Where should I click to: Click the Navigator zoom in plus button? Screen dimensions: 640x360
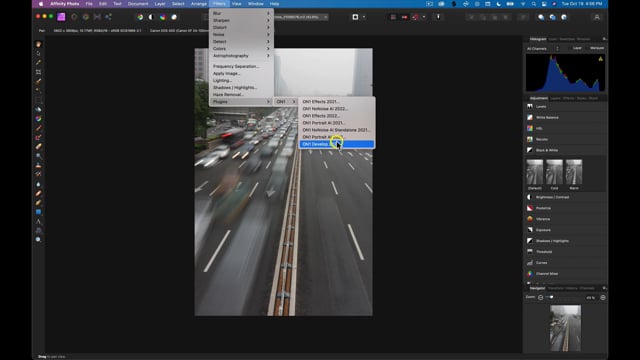point(603,298)
